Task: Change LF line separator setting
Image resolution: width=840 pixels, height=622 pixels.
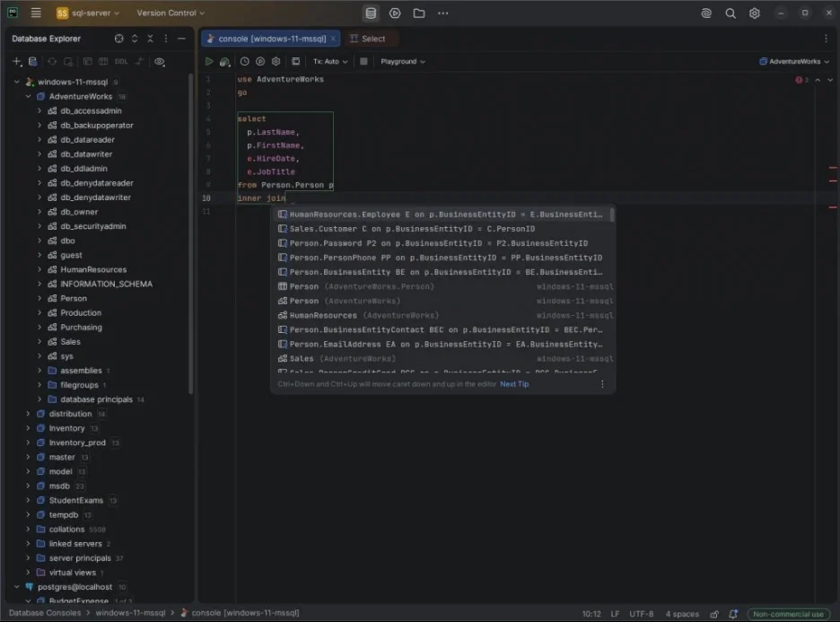Action: (x=615, y=614)
